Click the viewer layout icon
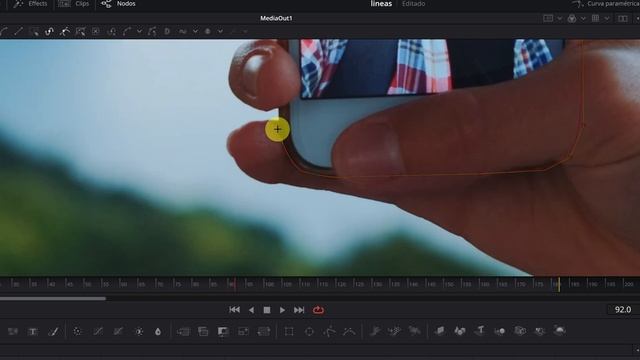640x360 pixels. click(548, 18)
